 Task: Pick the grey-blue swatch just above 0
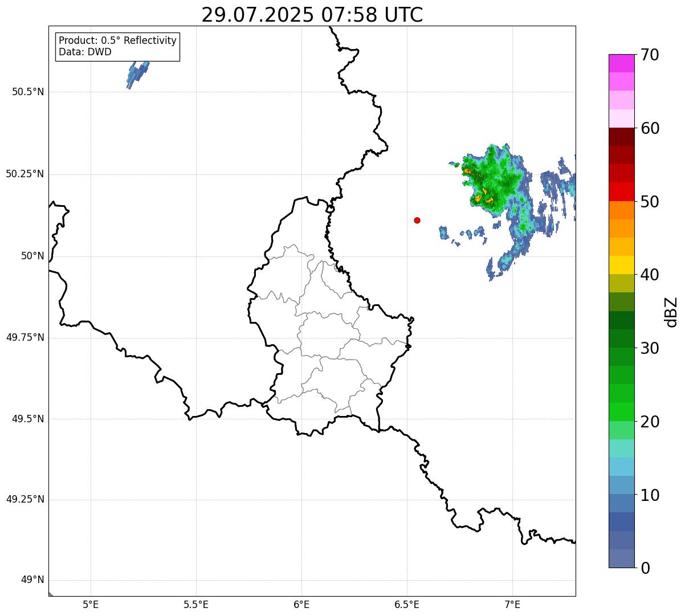click(622, 558)
